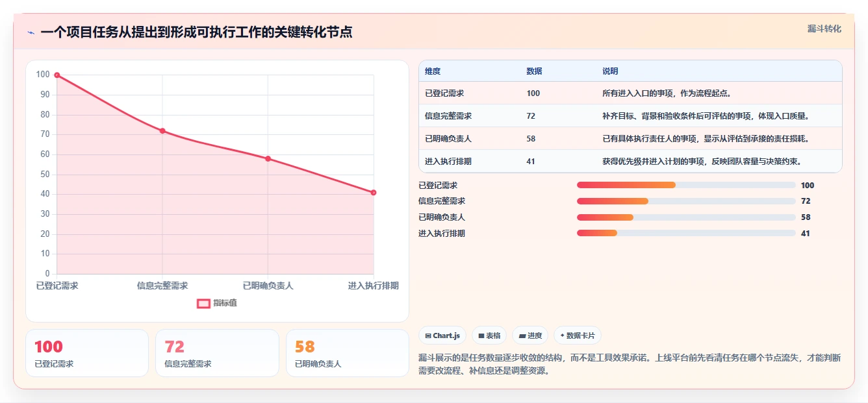This screenshot has height=403, width=868.
Task: Toggle the 指标值 legend swatch
Action: (x=203, y=303)
